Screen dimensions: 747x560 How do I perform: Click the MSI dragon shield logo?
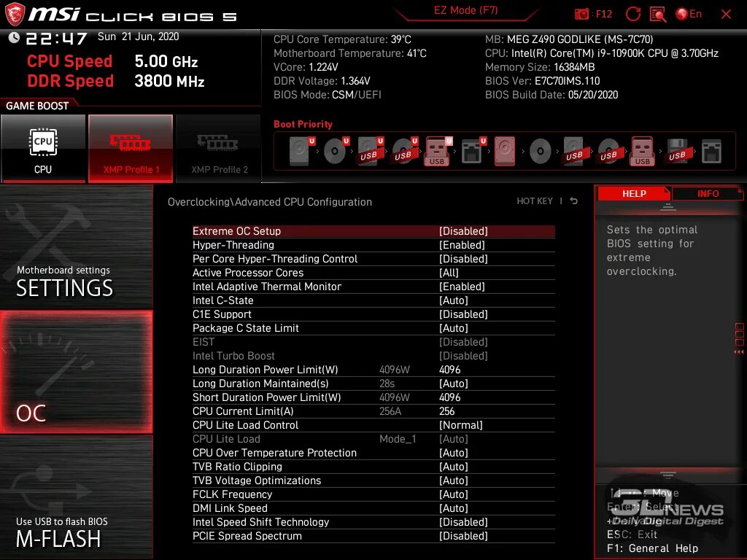click(15, 14)
